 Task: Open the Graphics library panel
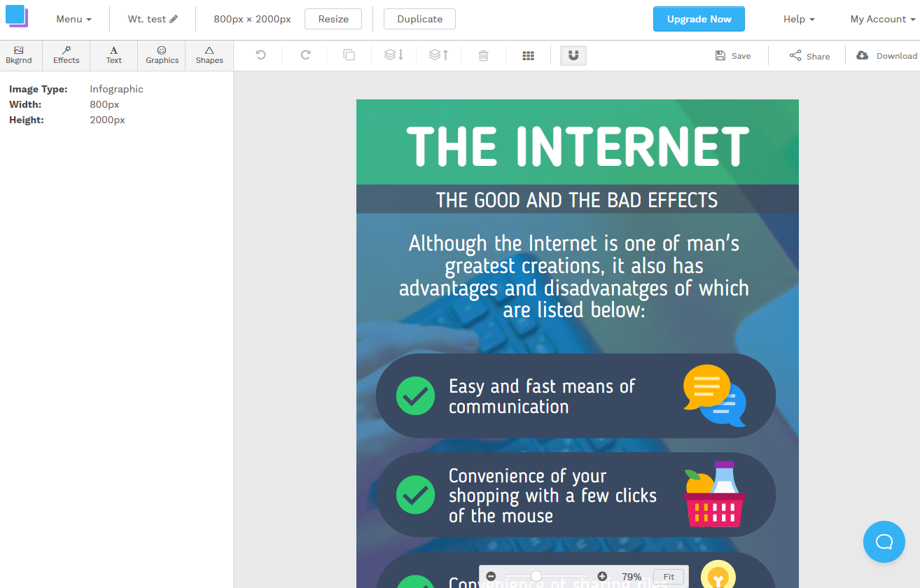(x=162, y=55)
